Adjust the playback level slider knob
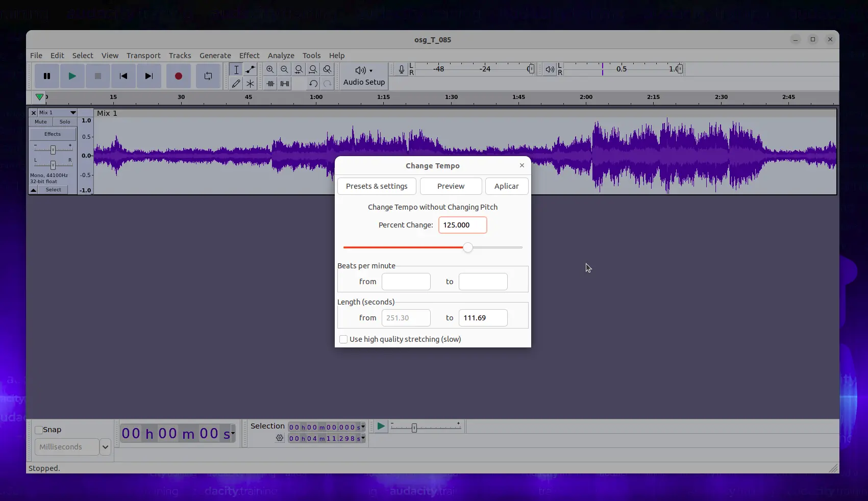The width and height of the screenshot is (868, 501). click(680, 69)
